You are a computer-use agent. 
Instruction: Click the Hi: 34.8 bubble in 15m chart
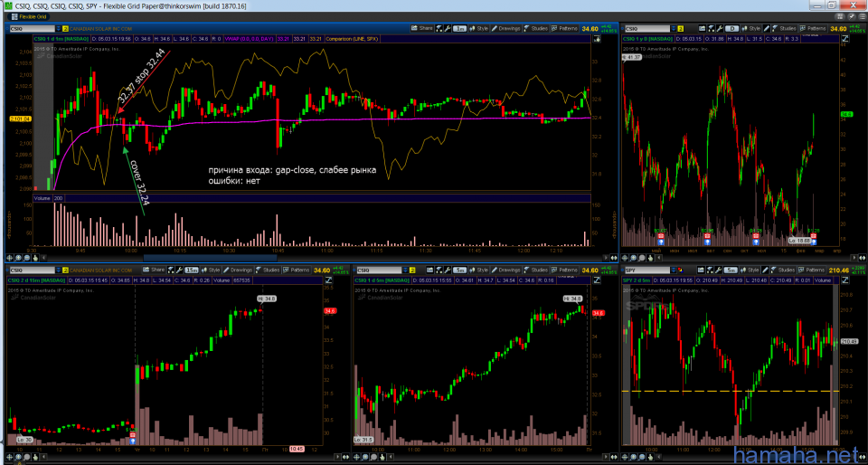pyautogui.click(x=266, y=298)
